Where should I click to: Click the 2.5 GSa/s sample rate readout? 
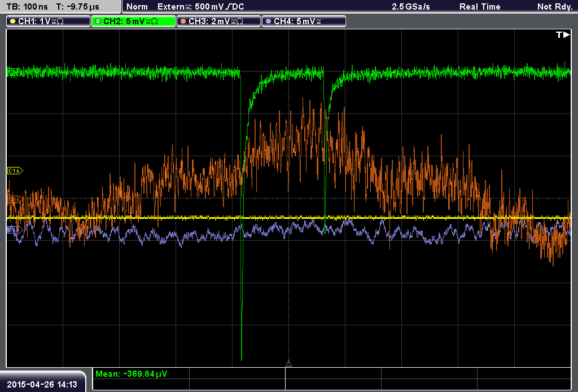[411, 7]
